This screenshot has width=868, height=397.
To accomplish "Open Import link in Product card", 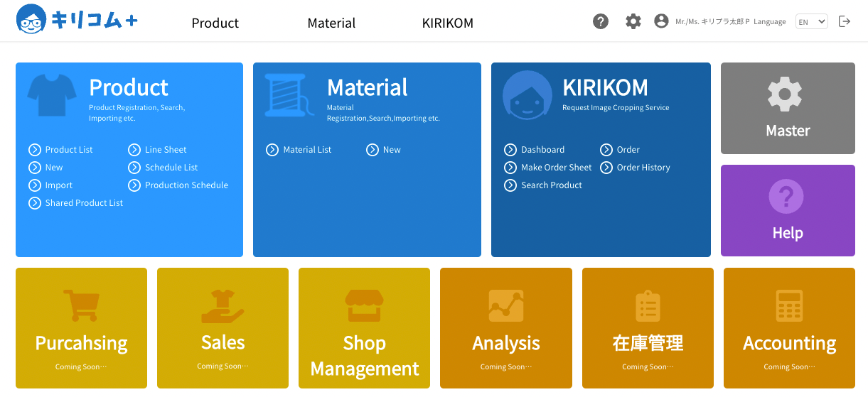I will coord(59,185).
